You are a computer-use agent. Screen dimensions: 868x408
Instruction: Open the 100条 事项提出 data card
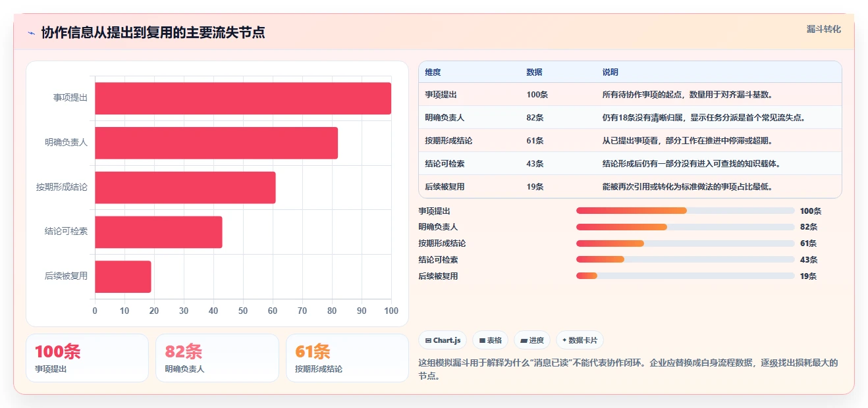(x=88, y=358)
